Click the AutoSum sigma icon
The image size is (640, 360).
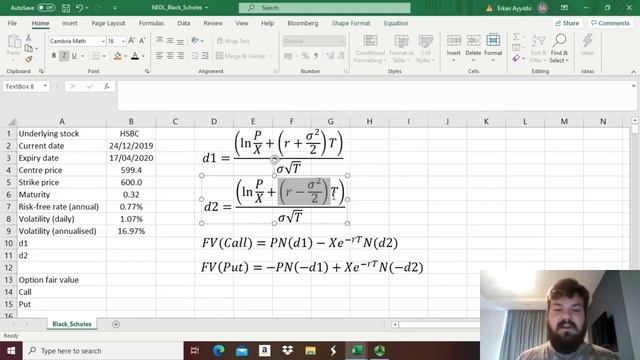click(x=516, y=37)
